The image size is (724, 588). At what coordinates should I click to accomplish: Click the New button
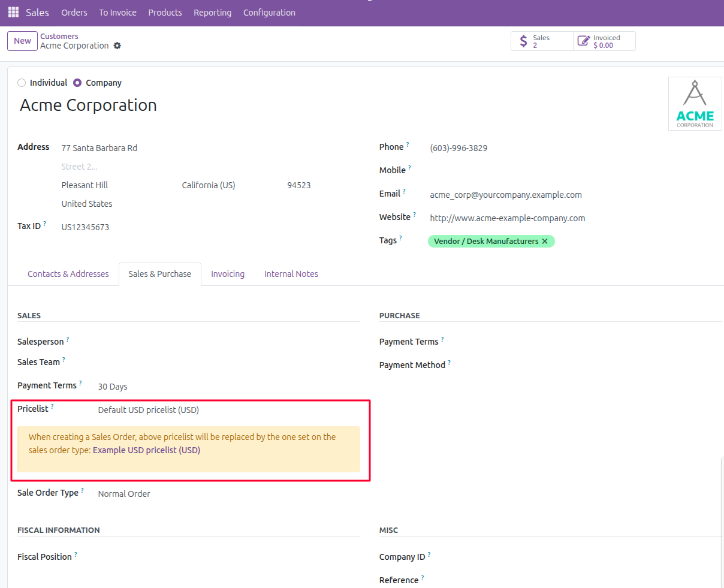23,41
